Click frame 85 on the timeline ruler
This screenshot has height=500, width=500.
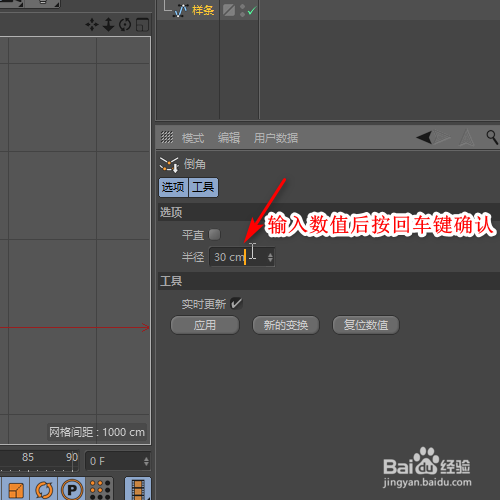28,457
